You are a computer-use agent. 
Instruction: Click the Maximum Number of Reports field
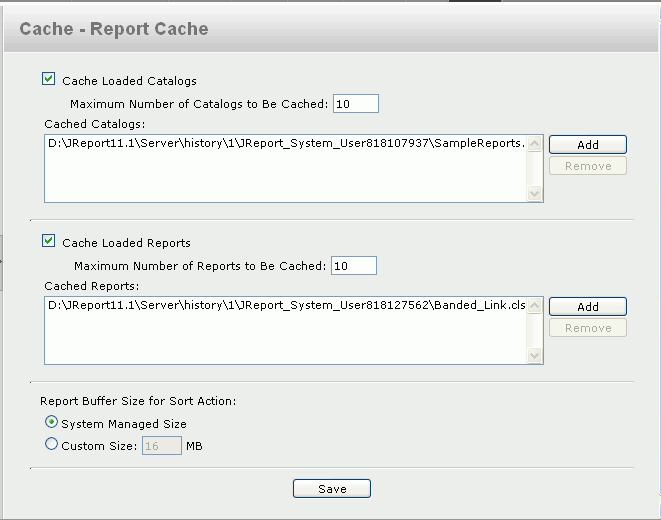click(354, 266)
